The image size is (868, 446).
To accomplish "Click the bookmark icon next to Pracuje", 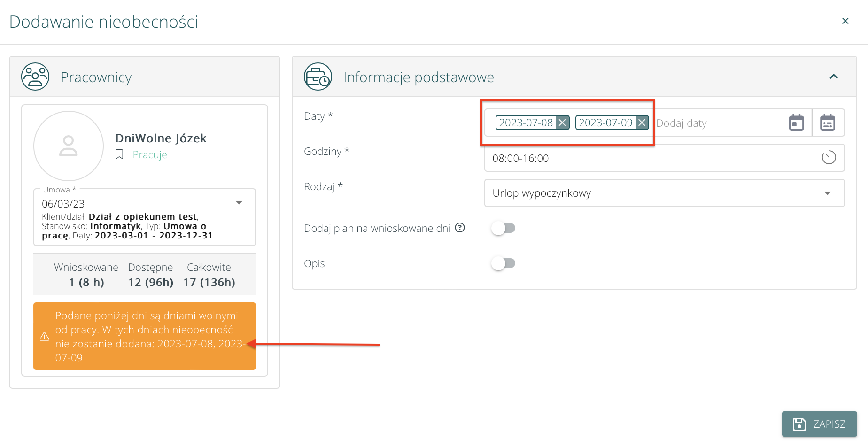I will pos(119,154).
